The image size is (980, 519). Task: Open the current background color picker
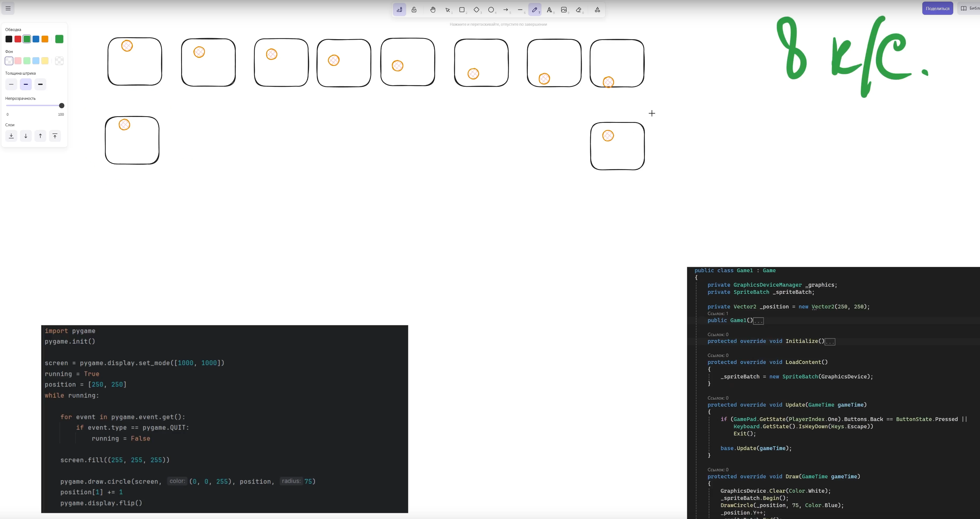tap(59, 61)
